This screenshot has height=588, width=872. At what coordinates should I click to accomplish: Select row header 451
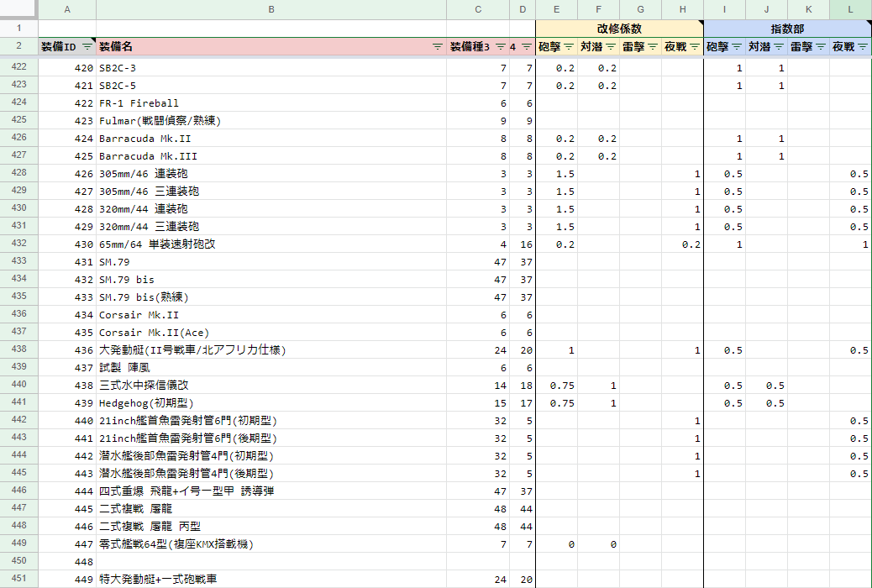pos(19,578)
